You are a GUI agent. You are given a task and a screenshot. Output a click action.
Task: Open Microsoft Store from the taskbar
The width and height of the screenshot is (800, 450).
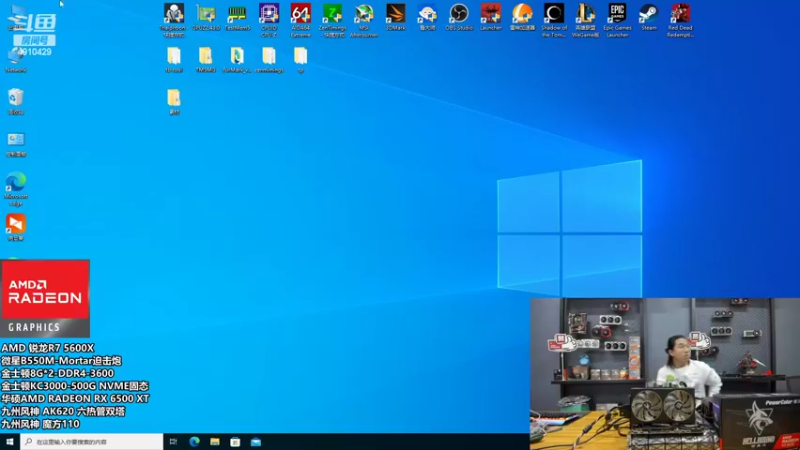235,442
